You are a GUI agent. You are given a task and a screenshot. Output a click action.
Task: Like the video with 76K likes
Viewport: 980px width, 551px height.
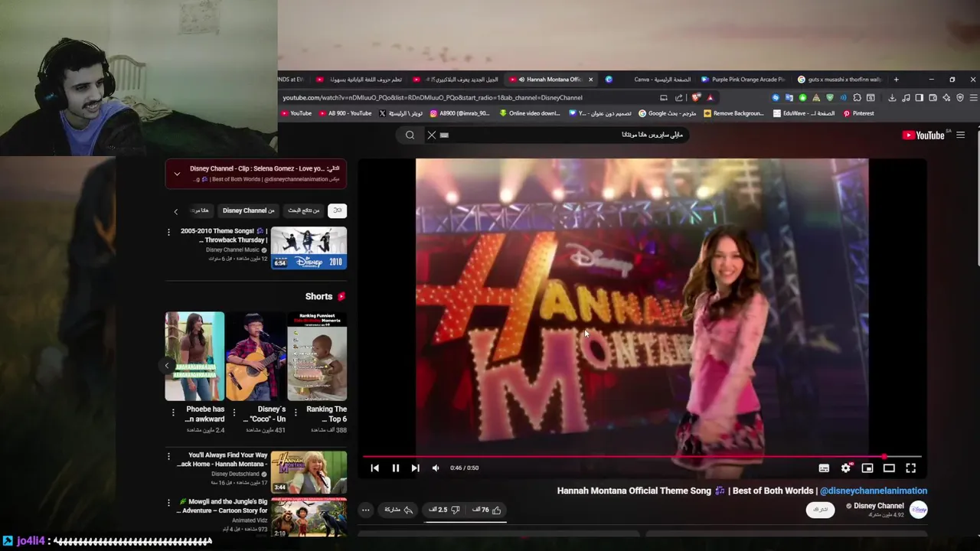[x=488, y=510]
